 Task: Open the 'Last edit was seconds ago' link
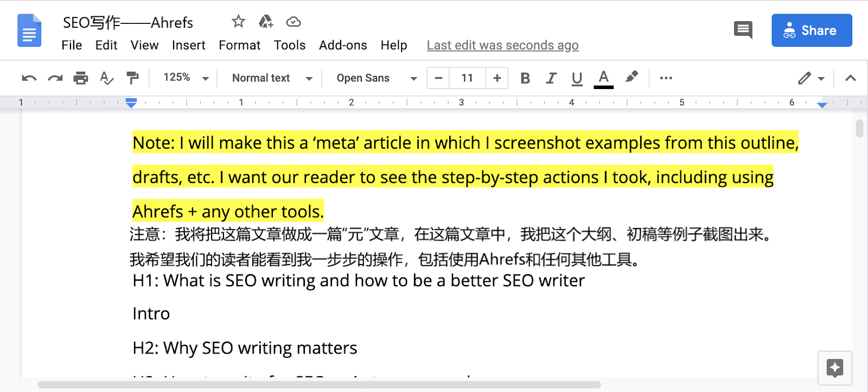pos(502,45)
